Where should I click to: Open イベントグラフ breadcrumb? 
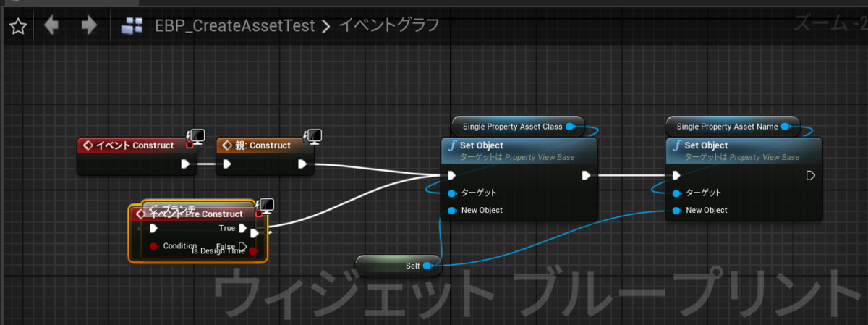click(389, 27)
